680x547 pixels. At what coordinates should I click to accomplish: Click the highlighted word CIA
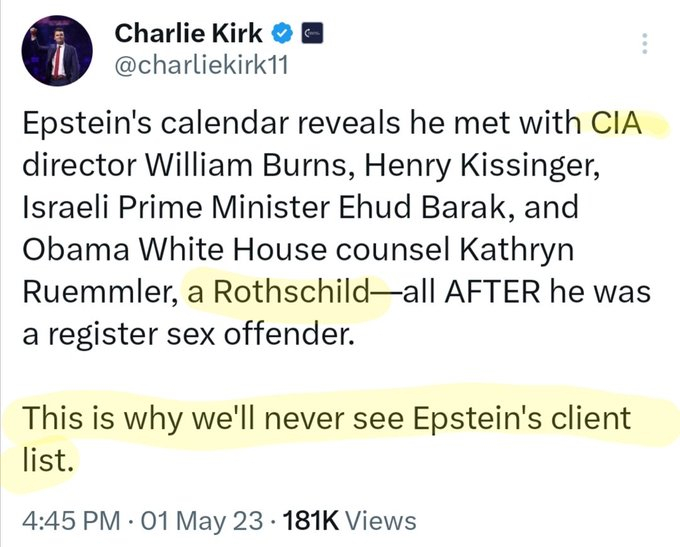point(610,125)
